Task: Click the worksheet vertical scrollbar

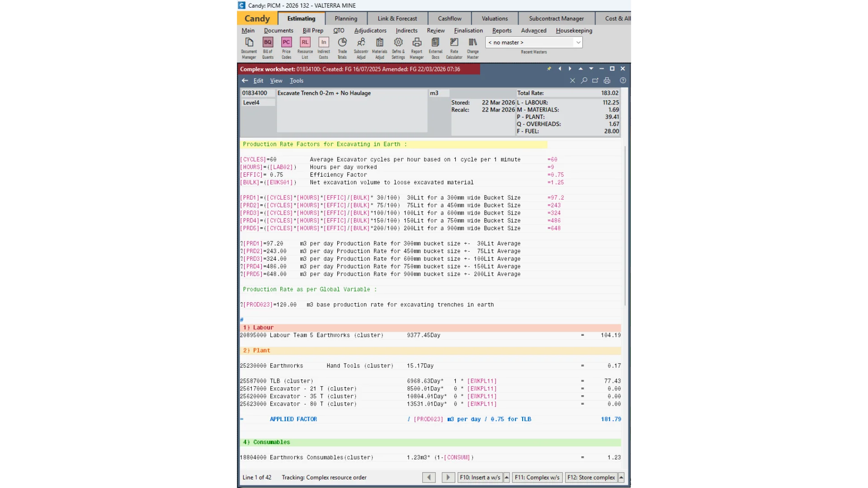Action: coord(625,225)
